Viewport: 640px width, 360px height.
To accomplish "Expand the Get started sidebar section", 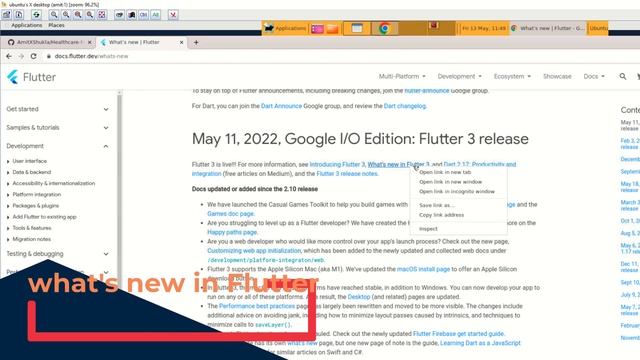I will tap(58, 109).
